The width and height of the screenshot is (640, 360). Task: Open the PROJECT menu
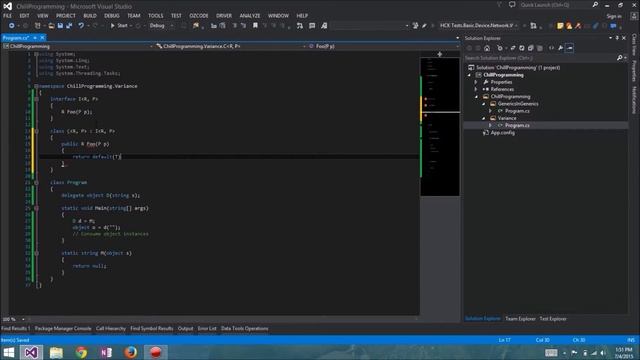pos(66,16)
